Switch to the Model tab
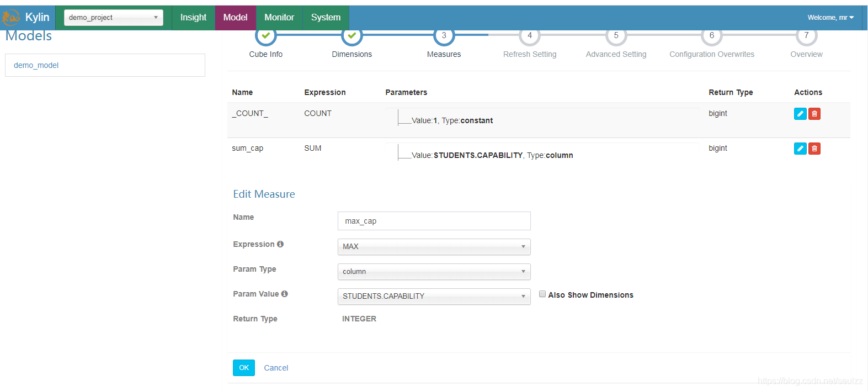Viewport: 868px width, 391px height. coord(236,18)
